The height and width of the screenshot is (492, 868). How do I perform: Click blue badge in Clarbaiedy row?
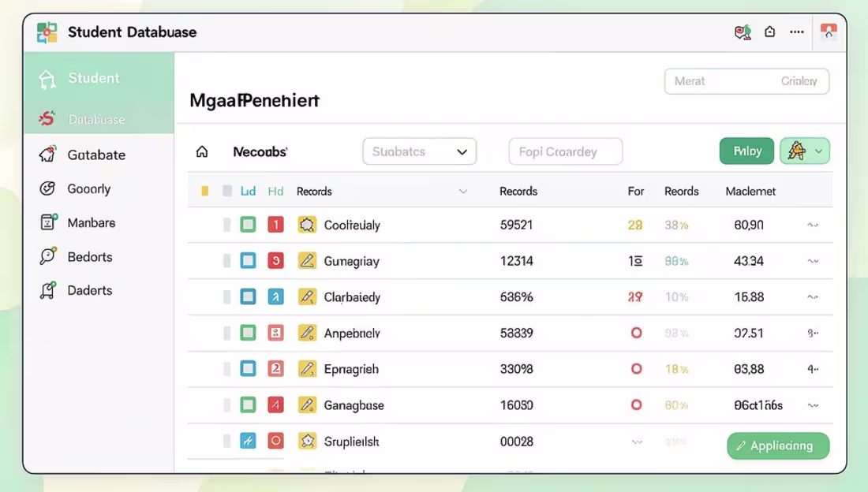tap(275, 296)
